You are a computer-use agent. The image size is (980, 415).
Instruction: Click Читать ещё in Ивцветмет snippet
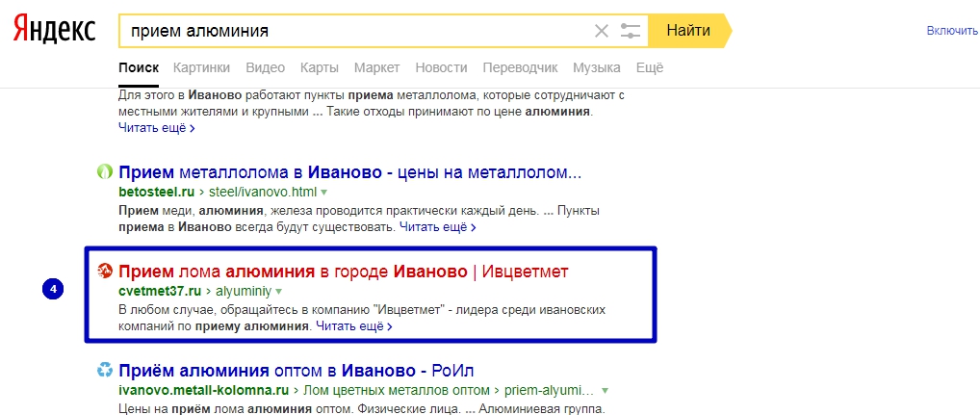(x=353, y=325)
